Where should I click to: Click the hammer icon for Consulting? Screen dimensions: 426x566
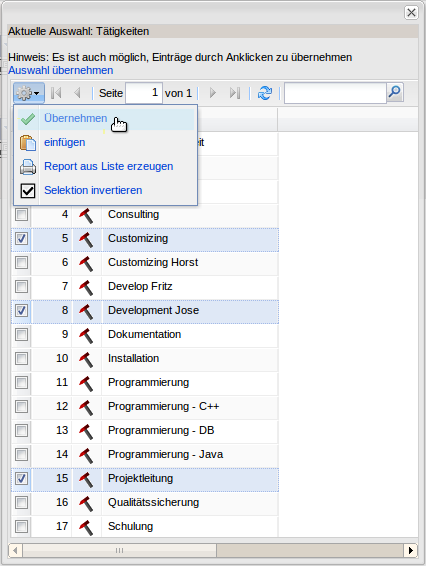tap(86, 215)
